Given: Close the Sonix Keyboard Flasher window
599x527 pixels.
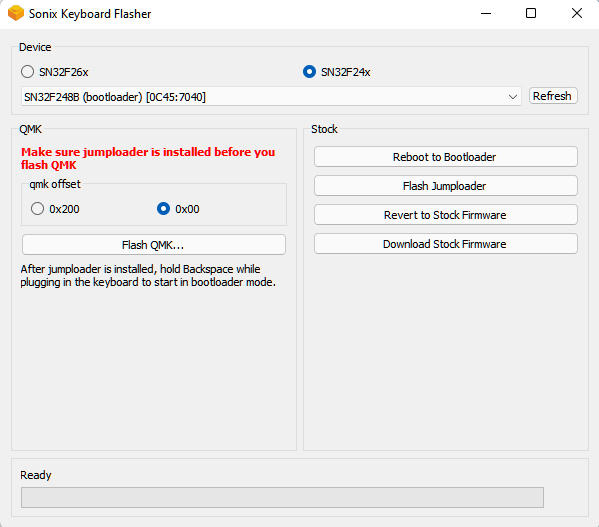Looking at the screenshot, I should (x=576, y=14).
